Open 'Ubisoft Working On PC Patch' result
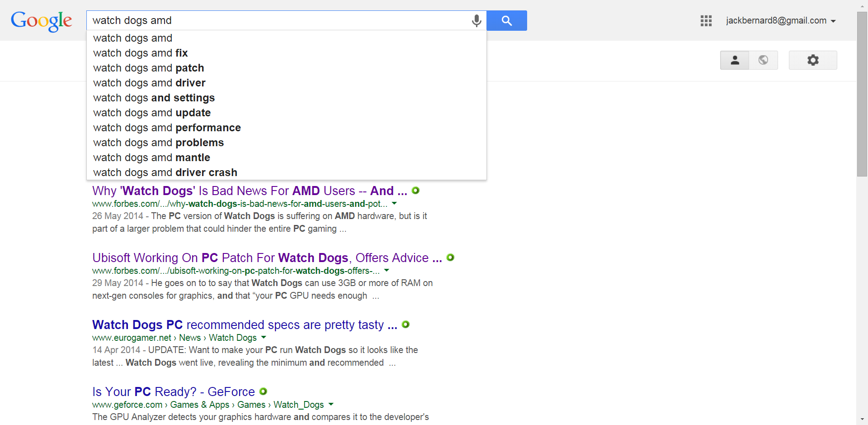 click(267, 258)
